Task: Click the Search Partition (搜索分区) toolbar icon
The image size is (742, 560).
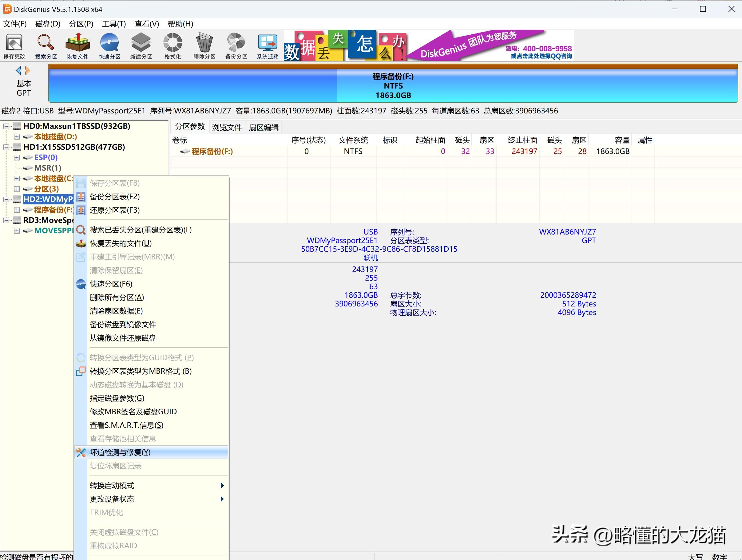Action: (46, 46)
